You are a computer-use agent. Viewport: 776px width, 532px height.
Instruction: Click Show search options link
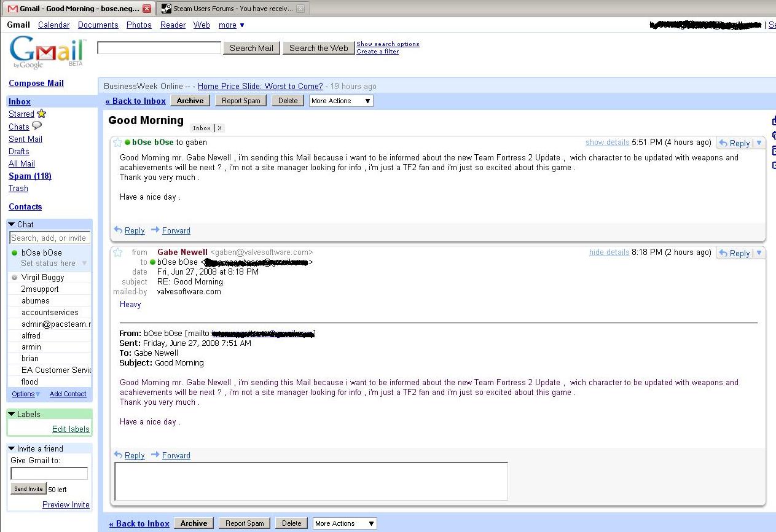388,44
